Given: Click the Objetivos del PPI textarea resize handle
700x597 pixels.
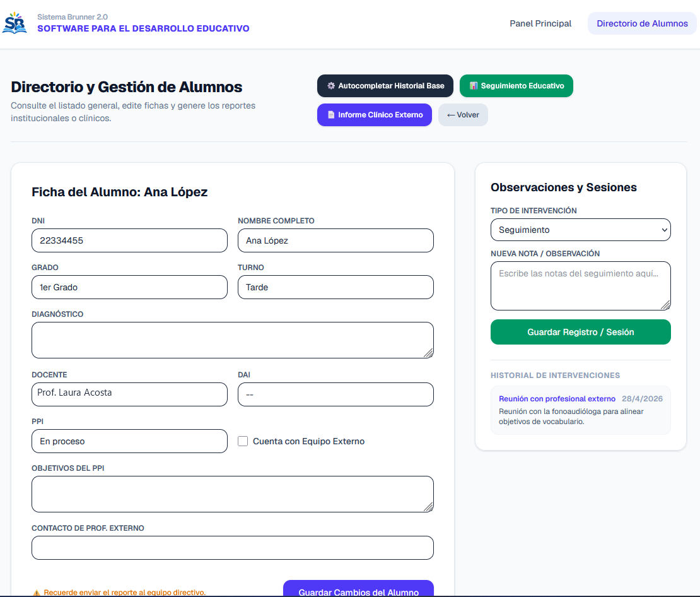Looking at the screenshot, I should coord(429,507).
